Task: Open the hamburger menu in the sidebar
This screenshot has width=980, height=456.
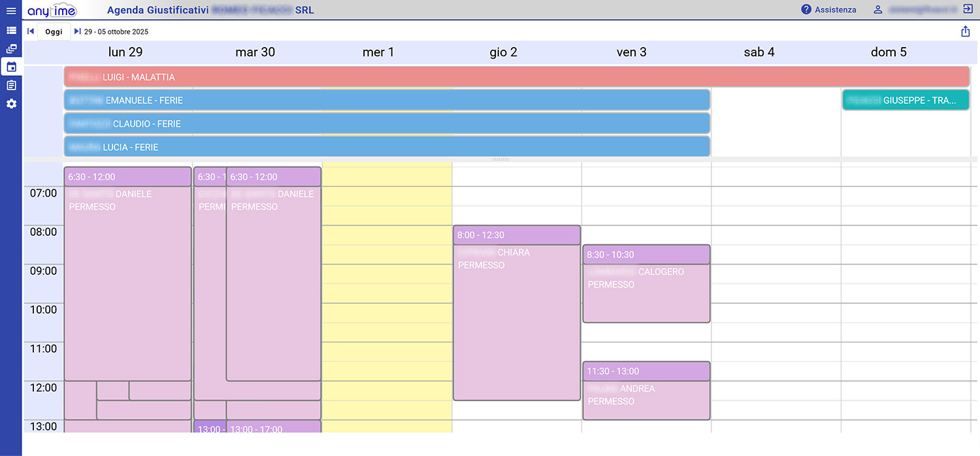Action: pyautogui.click(x=11, y=10)
